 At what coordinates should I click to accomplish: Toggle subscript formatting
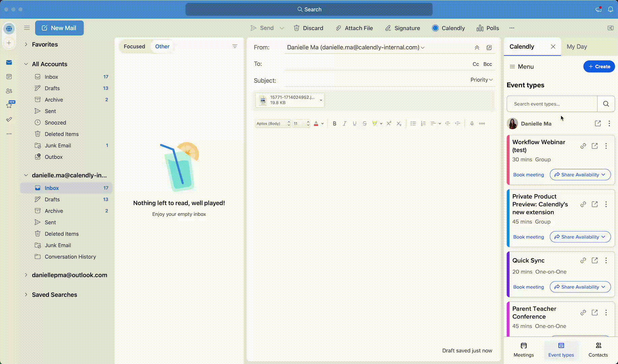pos(399,123)
